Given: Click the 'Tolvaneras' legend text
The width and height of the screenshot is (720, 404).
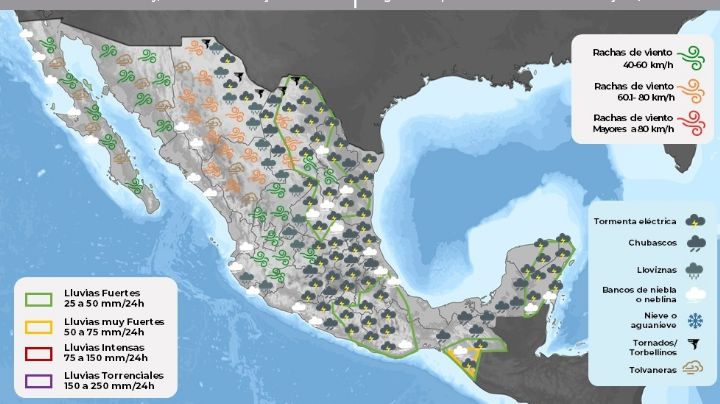Looking at the screenshot, I should tap(652, 370).
